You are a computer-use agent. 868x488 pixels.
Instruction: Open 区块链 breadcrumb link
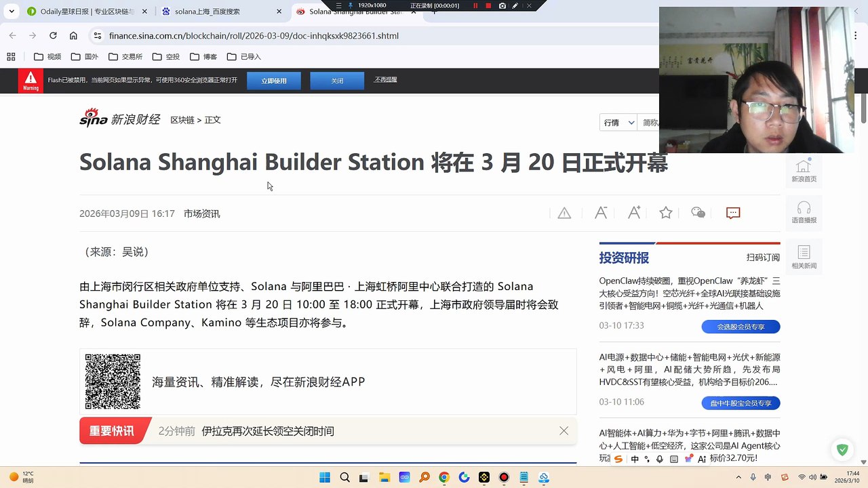(182, 120)
